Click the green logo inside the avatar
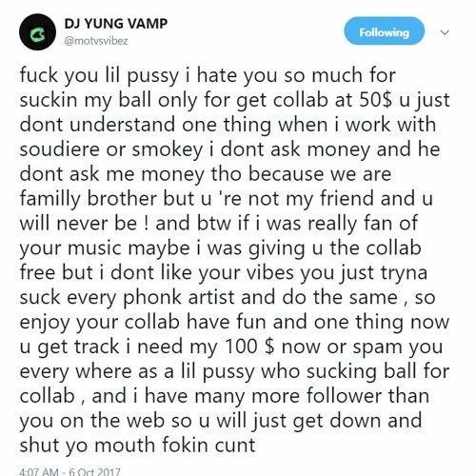This screenshot has width=476, height=476. (38, 34)
